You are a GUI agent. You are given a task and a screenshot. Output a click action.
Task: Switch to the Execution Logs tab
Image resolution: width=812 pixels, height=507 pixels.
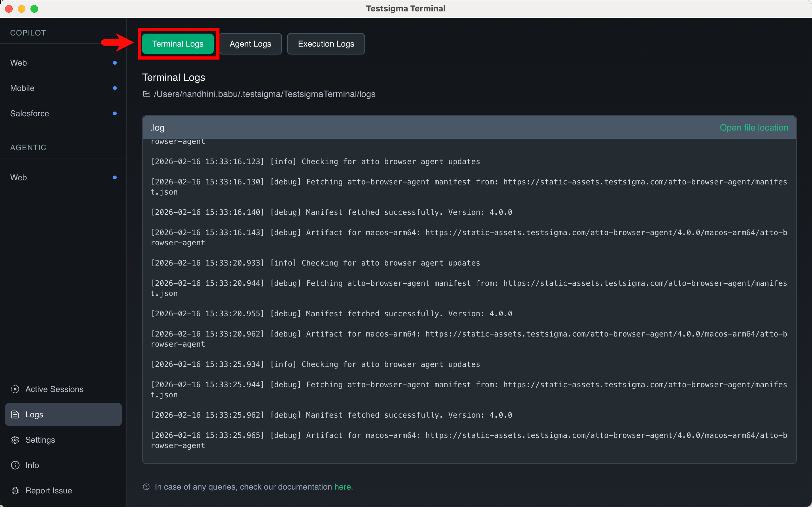tap(325, 44)
